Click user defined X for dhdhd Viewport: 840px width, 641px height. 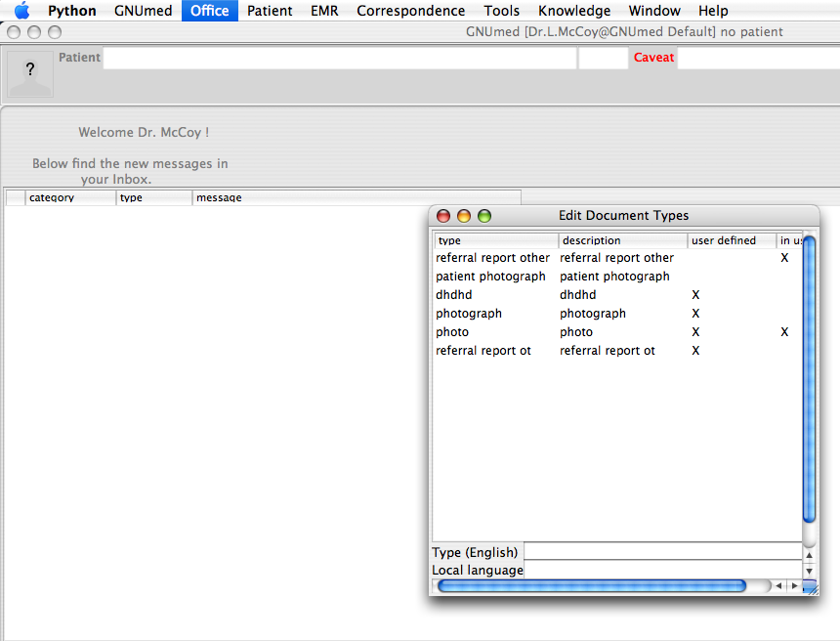695,295
